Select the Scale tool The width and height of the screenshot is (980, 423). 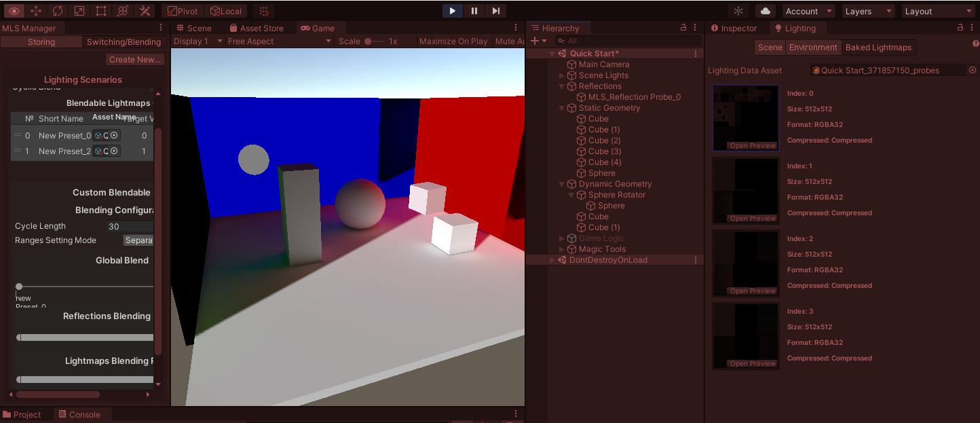77,10
